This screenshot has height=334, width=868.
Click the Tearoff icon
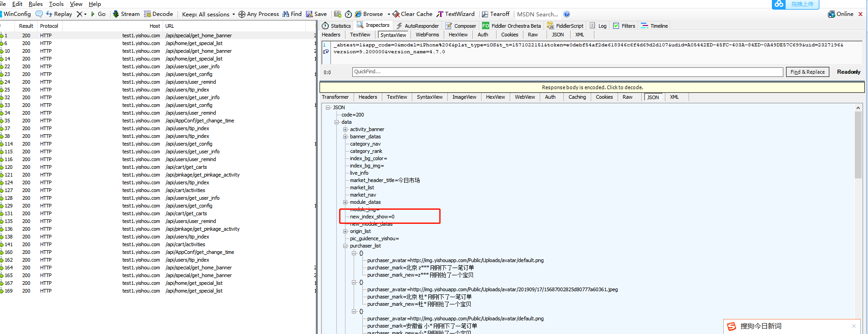coord(485,14)
